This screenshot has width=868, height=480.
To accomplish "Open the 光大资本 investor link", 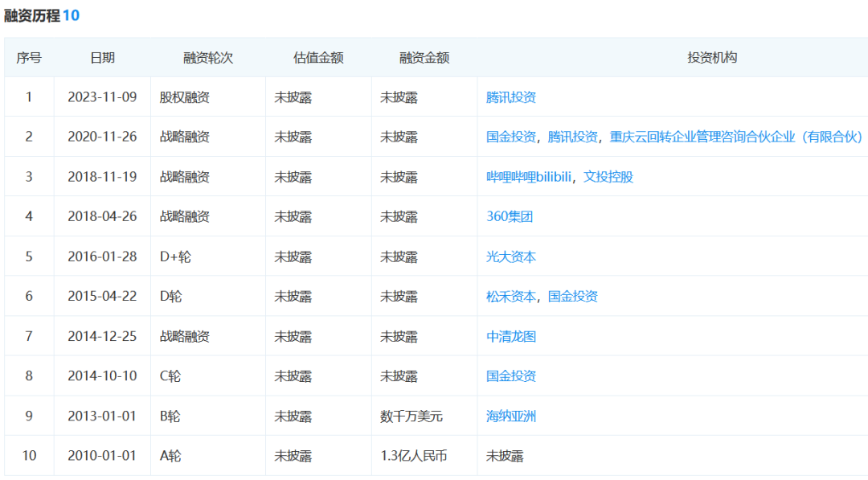I will (511, 256).
